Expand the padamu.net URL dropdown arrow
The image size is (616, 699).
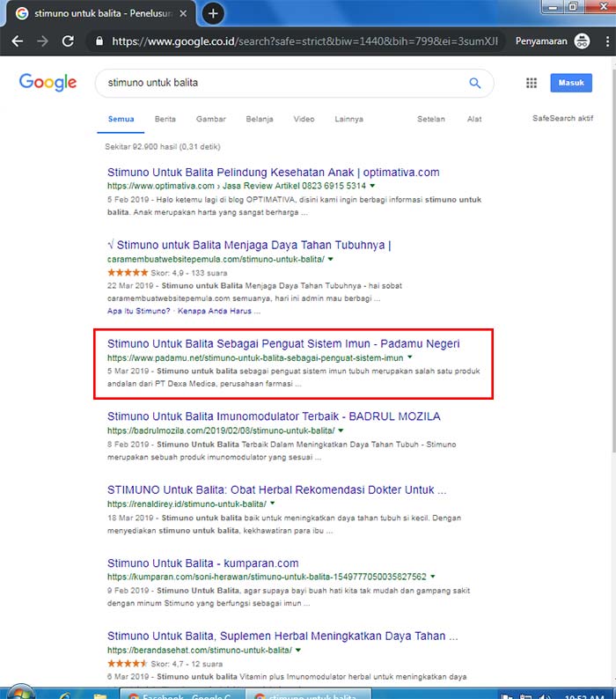409,357
